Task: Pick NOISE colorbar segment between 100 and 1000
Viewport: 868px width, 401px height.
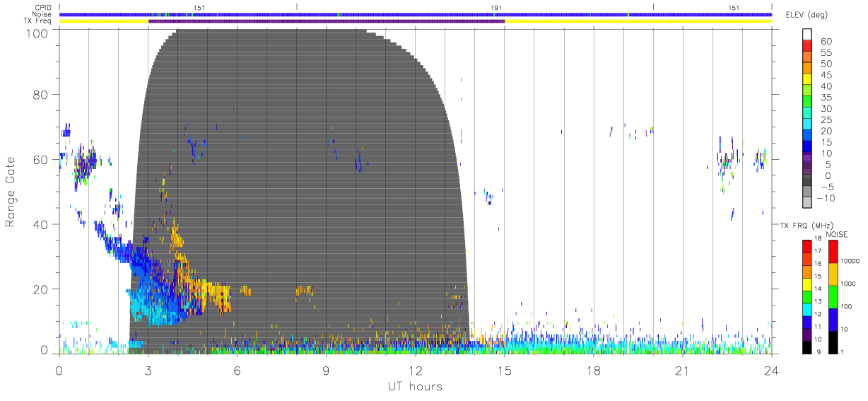Action: click(x=833, y=296)
